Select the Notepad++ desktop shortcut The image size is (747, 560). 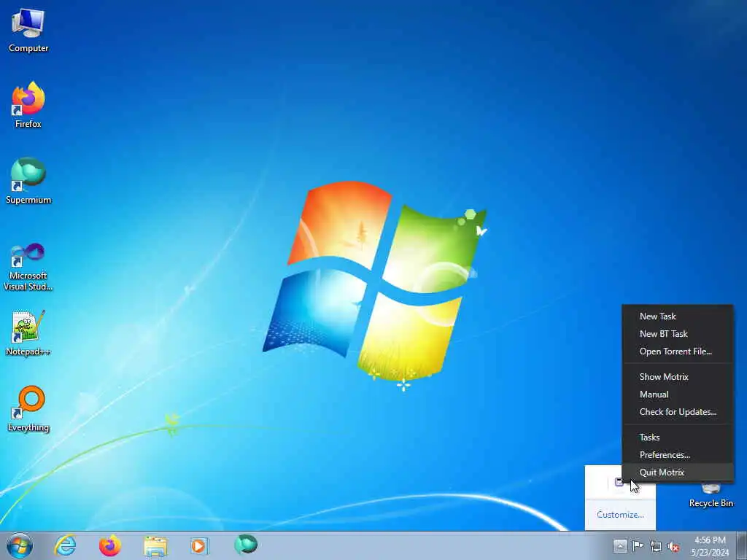point(28,332)
